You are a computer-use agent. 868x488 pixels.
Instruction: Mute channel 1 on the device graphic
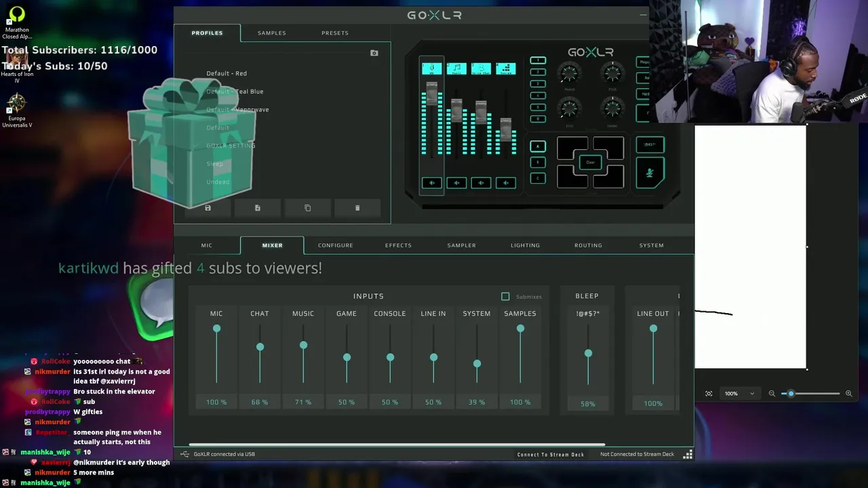tap(432, 183)
